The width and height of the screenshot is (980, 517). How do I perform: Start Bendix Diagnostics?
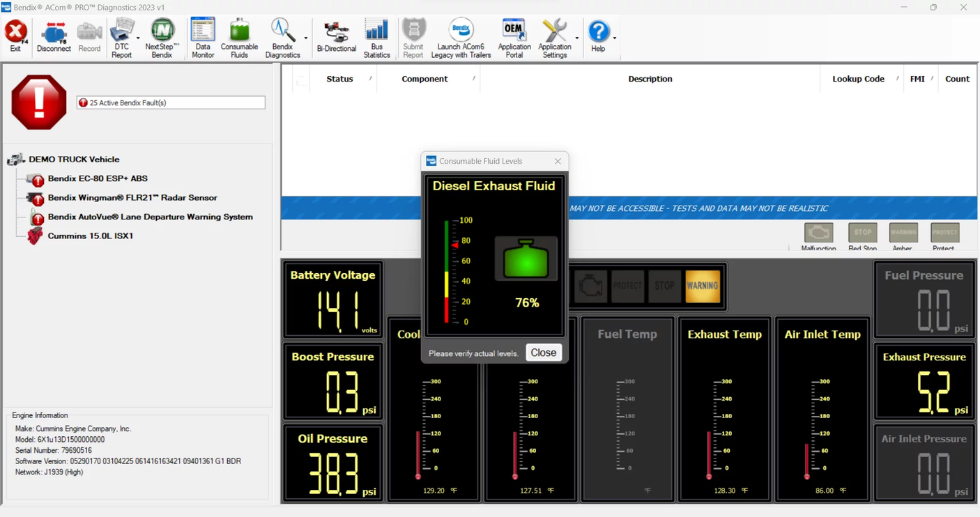coord(283,36)
